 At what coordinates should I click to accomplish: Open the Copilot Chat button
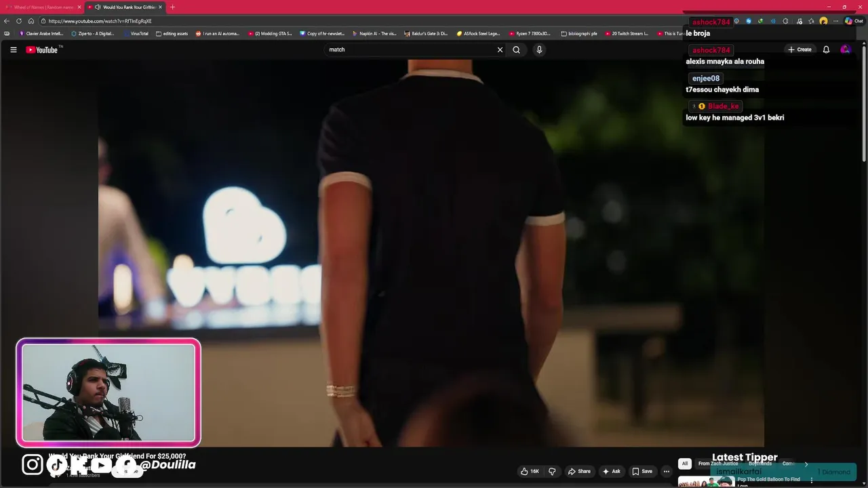tap(854, 21)
